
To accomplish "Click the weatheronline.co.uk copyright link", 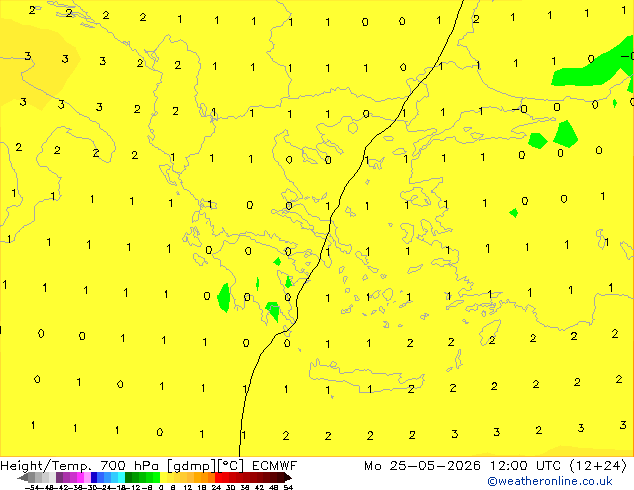I will click(x=550, y=481).
